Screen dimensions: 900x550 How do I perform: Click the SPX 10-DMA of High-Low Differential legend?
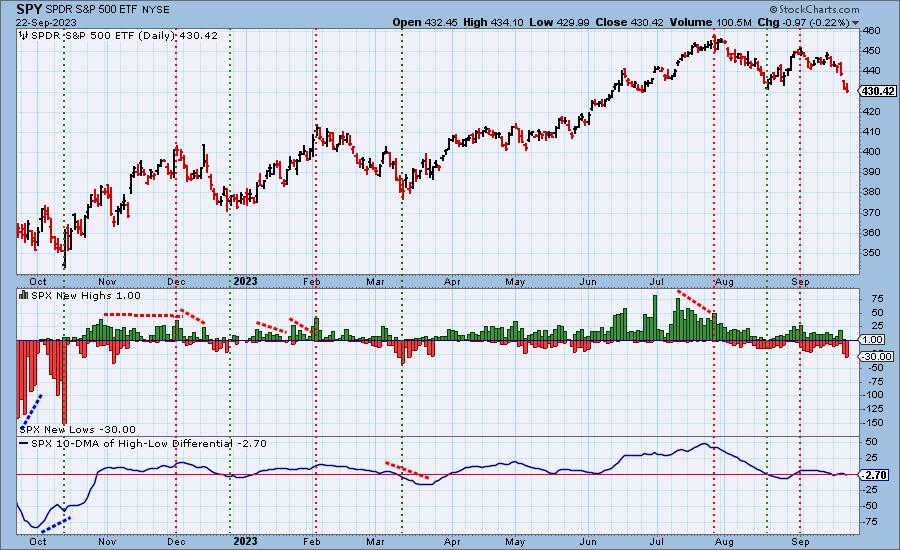(149, 444)
